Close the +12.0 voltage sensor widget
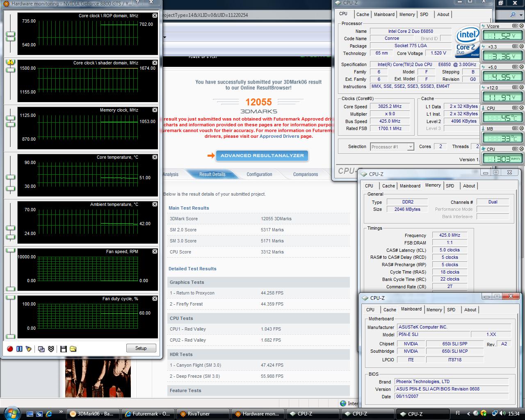 point(521,88)
